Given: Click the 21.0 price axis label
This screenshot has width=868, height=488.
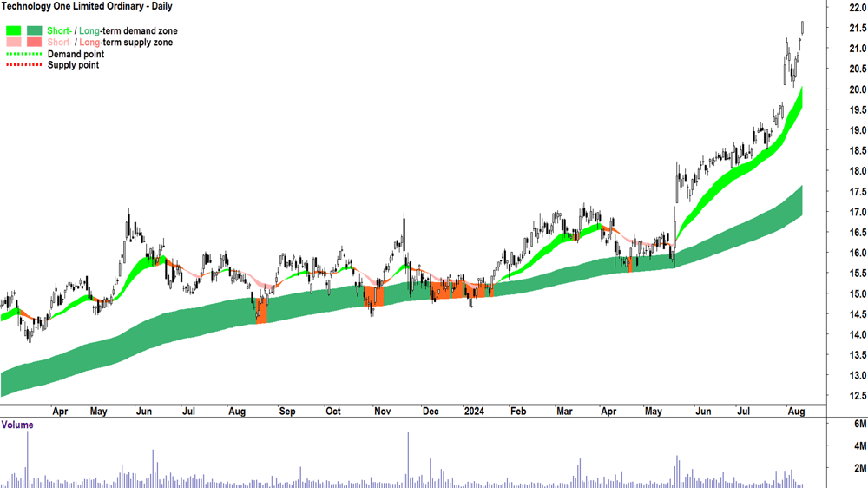Looking at the screenshot, I should tap(858, 48).
